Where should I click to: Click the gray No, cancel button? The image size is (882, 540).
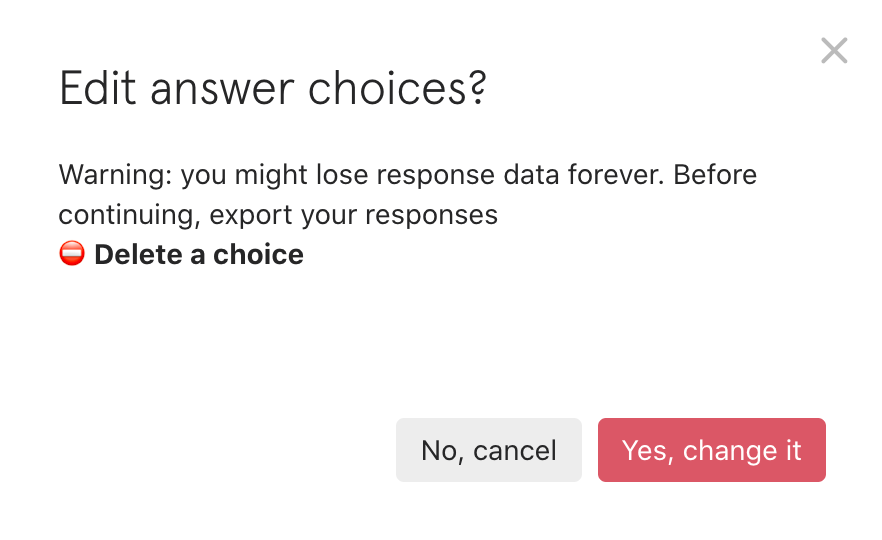click(x=489, y=450)
